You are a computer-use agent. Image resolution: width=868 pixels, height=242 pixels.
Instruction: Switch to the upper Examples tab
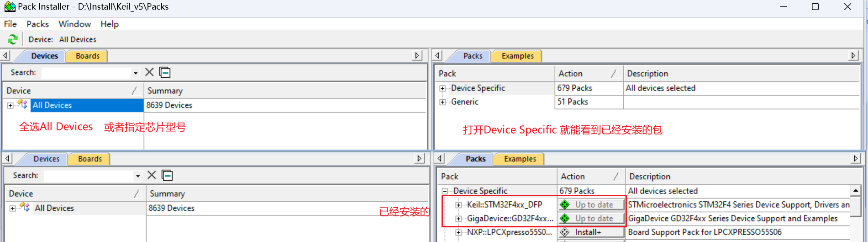(x=517, y=56)
